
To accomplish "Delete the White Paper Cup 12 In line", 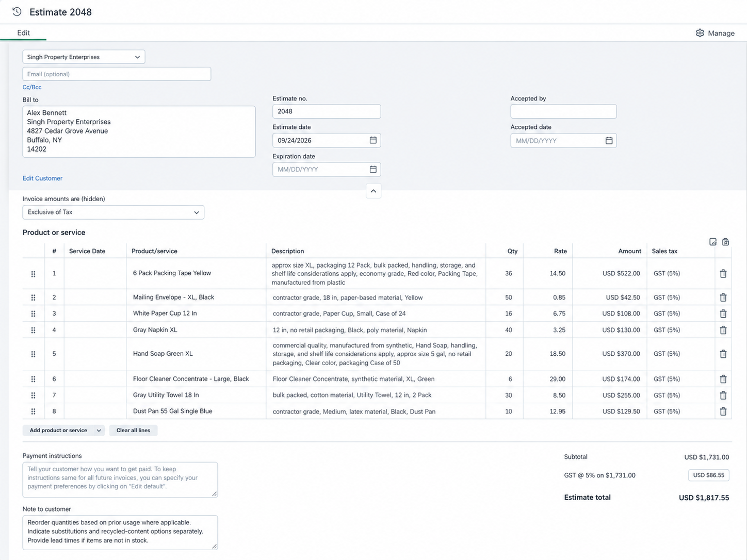I will [723, 314].
